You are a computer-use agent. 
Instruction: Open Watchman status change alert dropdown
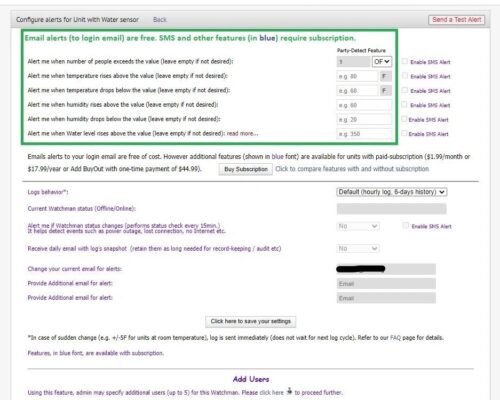[358, 227]
